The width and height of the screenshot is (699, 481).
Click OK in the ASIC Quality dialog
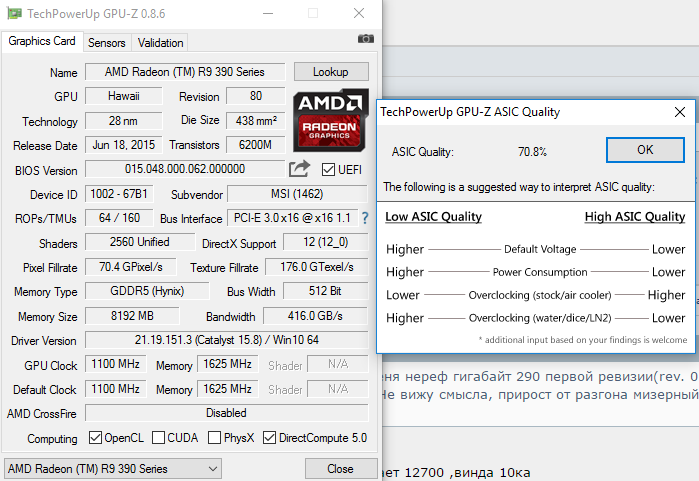(645, 150)
